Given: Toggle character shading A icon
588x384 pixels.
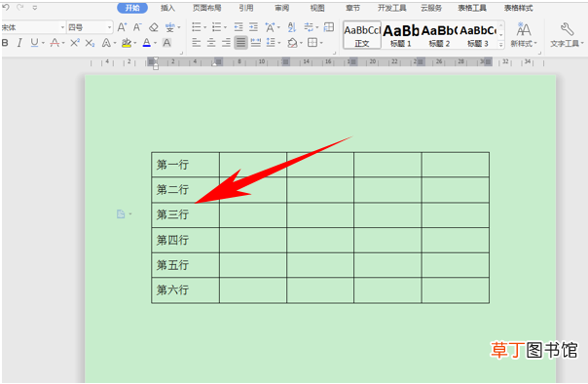Looking at the screenshot, I should tap(166, 43).
